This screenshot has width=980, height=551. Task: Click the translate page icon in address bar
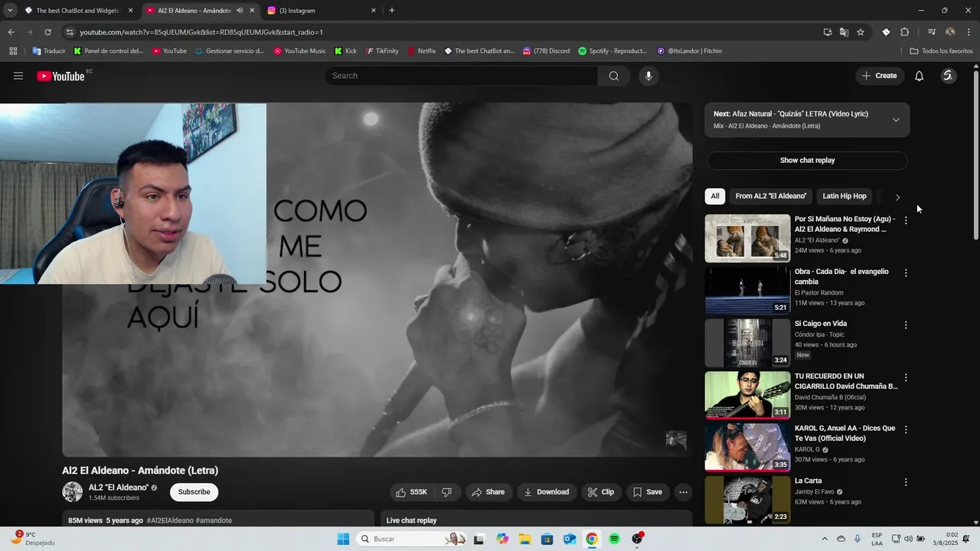coord(844,32)
